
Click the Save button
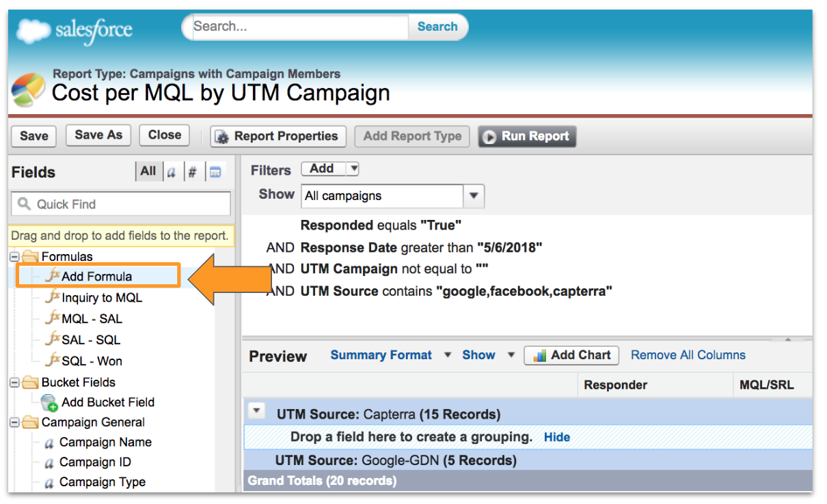pyautogui.click(x=34, y=136)
